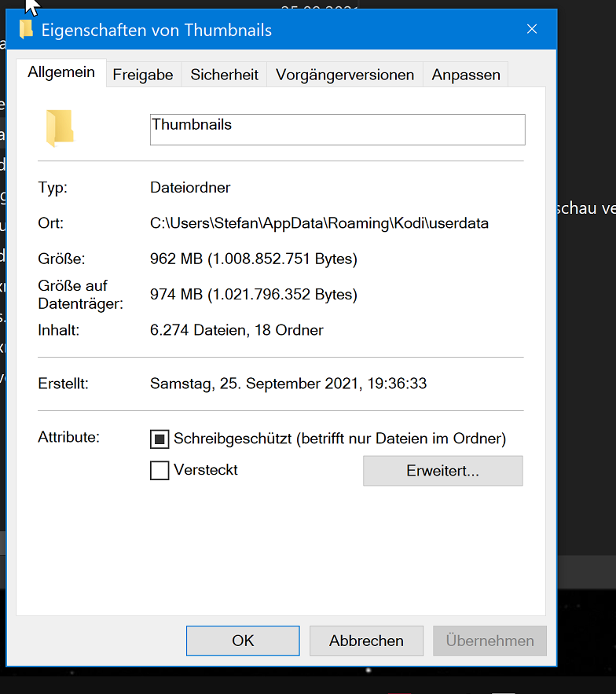Open the Sicherheit tab

pos(225,75)
